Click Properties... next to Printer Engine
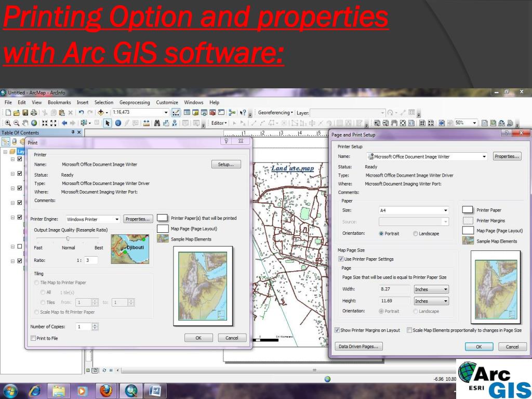Image resolution: width=532 pixels, height=399 pixels. pos(138,219)
